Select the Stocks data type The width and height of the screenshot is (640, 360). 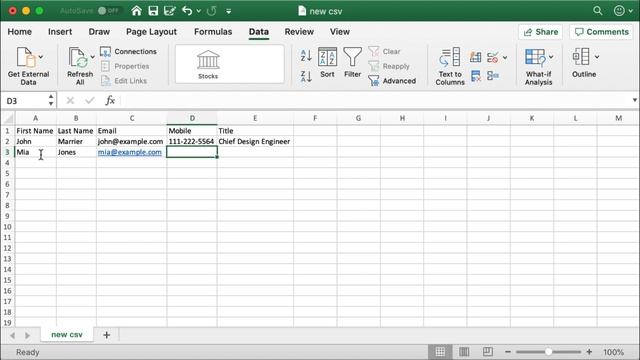coord(208,64)
